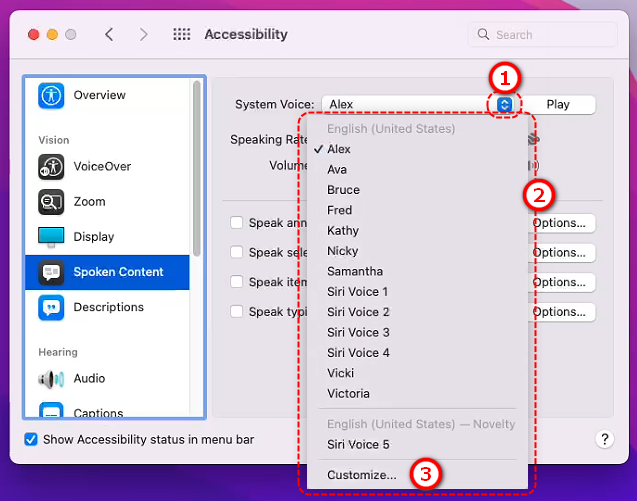Choose Bruce from the voice menu
The height and width of the screenshot is (501, 637).
pyautogui.click(x=417, y=190)
